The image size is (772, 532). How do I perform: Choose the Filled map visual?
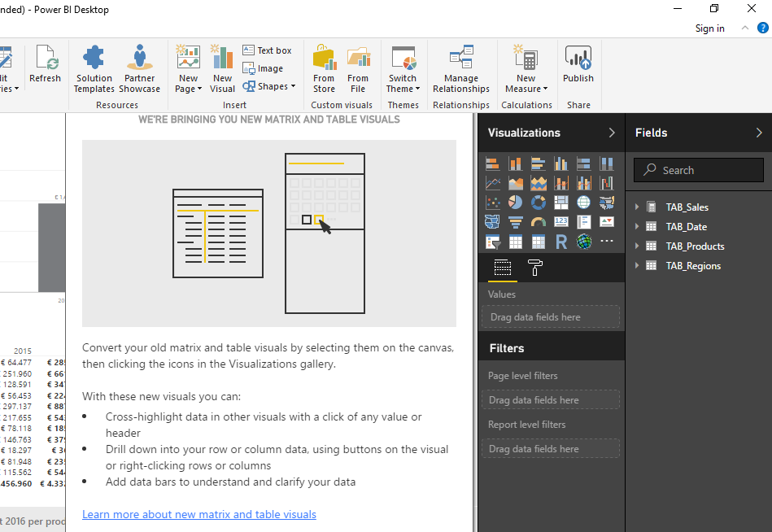(x=607, y=203)
